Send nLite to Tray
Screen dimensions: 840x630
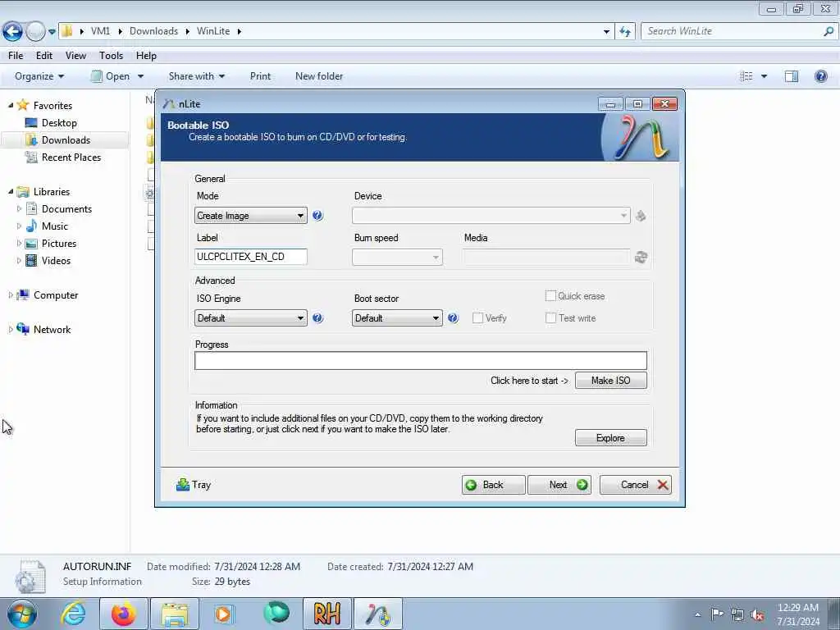coord(194,485)
